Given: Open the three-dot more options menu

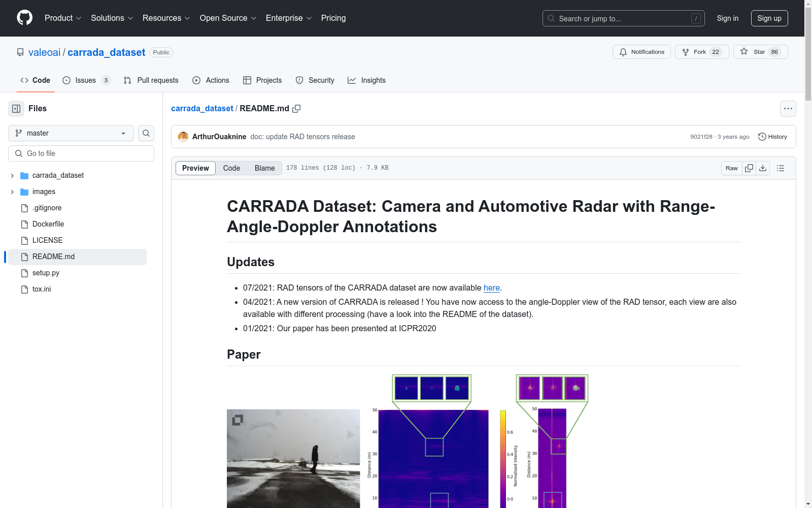Looking at the screenshot, I should pyautogui.click(x=788, y=109).
